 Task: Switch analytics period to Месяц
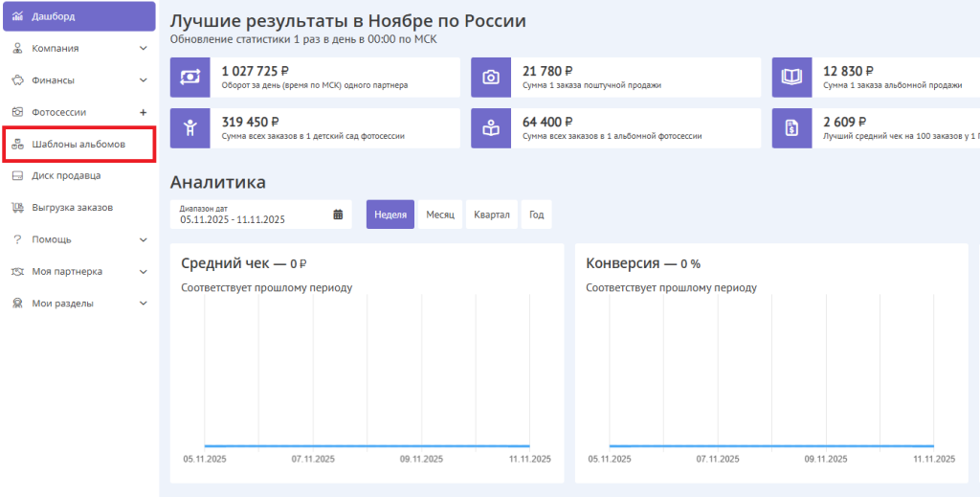440,215
